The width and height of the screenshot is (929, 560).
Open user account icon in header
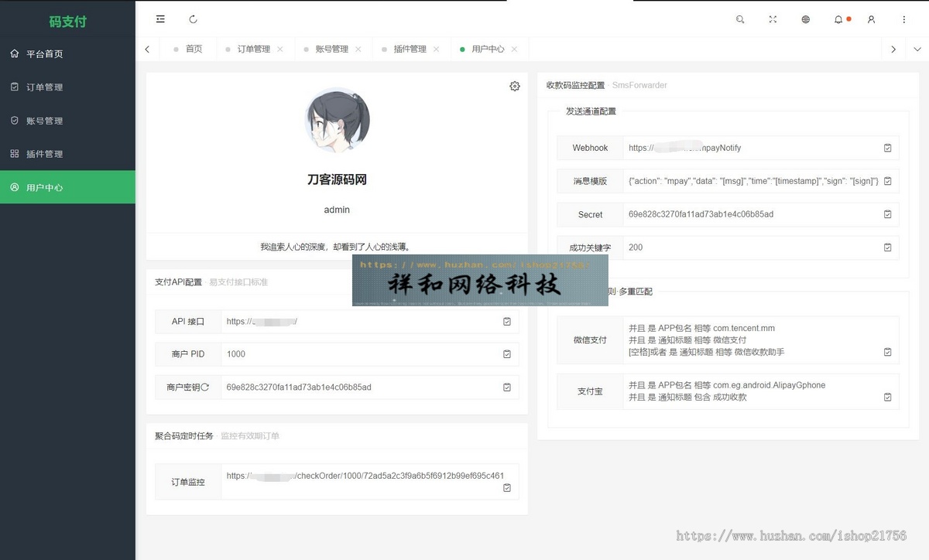[871, 19]
